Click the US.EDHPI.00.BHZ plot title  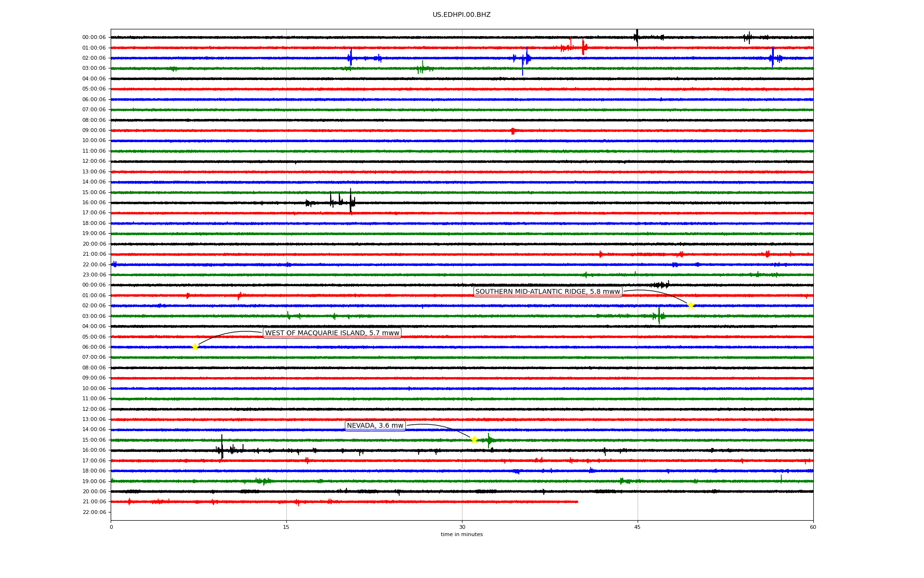(462, 15)
